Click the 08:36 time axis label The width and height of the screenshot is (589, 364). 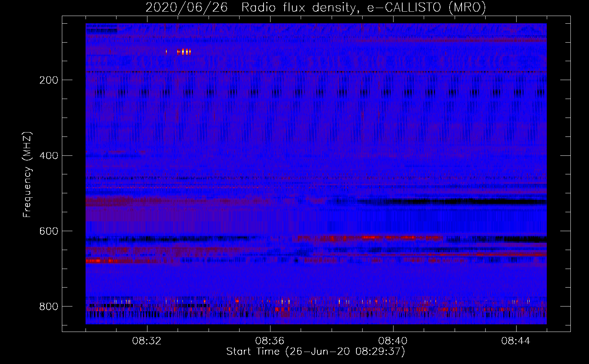pyautogui.click(x=270, y=341)
